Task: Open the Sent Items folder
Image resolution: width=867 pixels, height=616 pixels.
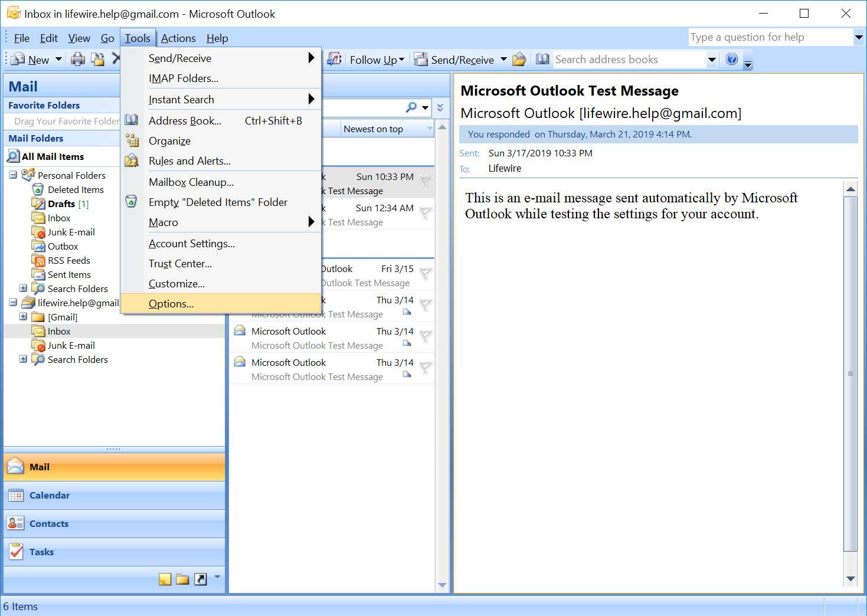Action: click(x=69, y=274)
